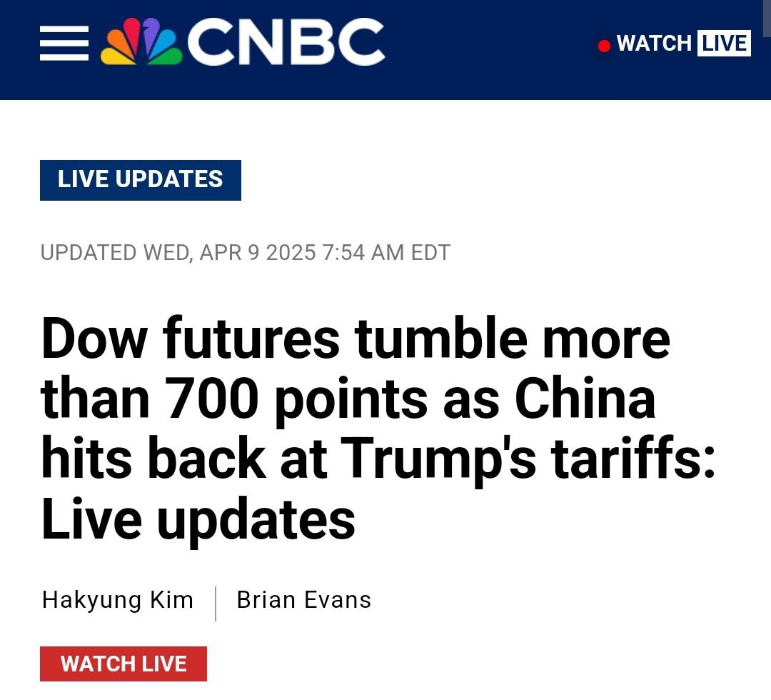The image size is (771, 700).
Task: Open author Brian Evans's profile
Action: pos(303,600)
